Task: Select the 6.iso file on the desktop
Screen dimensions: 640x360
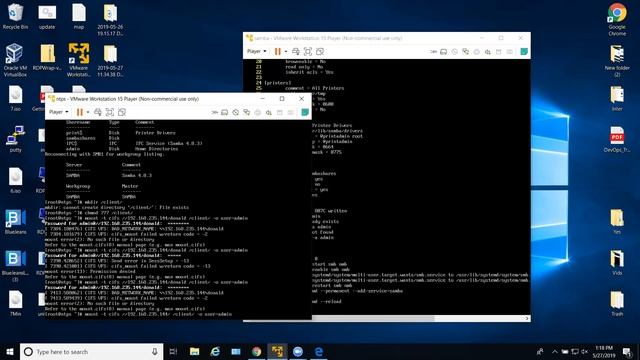Action: tap(15, 180)
